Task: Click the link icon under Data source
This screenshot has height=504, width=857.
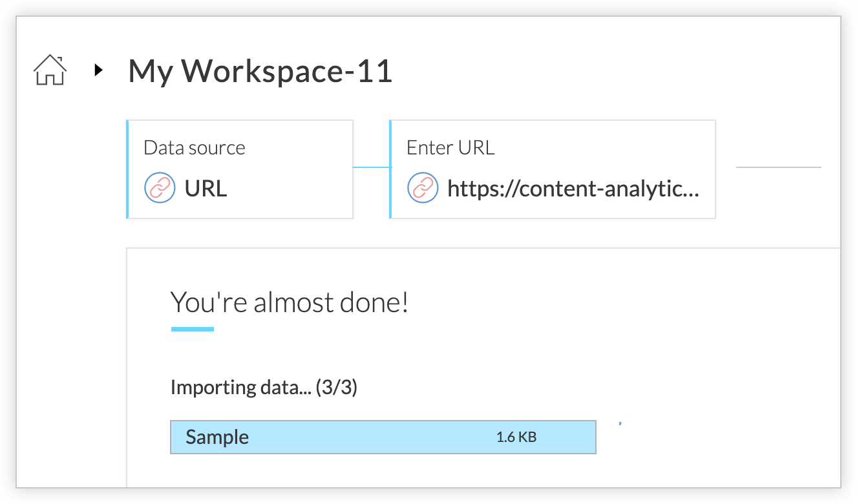Action: tap(159, 189)
